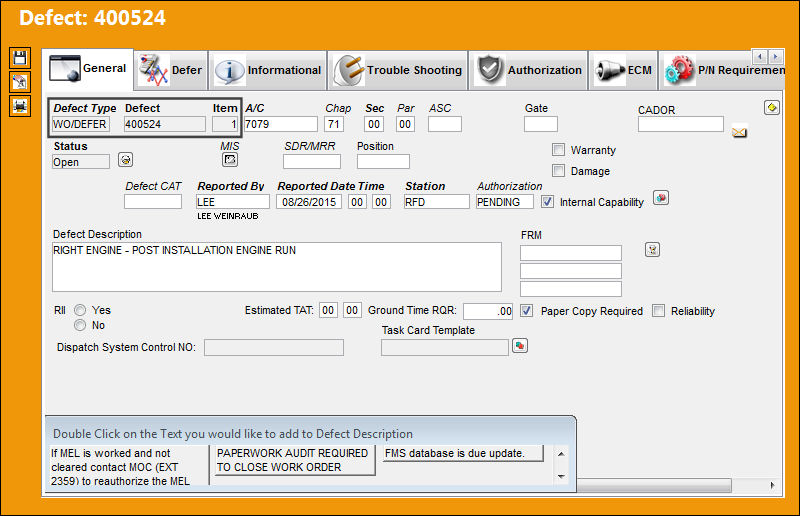The height and width of the screenshot is (516, 800).
Task: Open the P/N Requirement tab
Action: pos(723,70)
